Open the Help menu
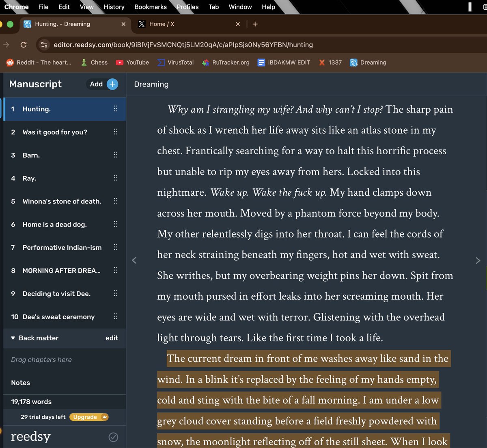 [x=268, y=7]
